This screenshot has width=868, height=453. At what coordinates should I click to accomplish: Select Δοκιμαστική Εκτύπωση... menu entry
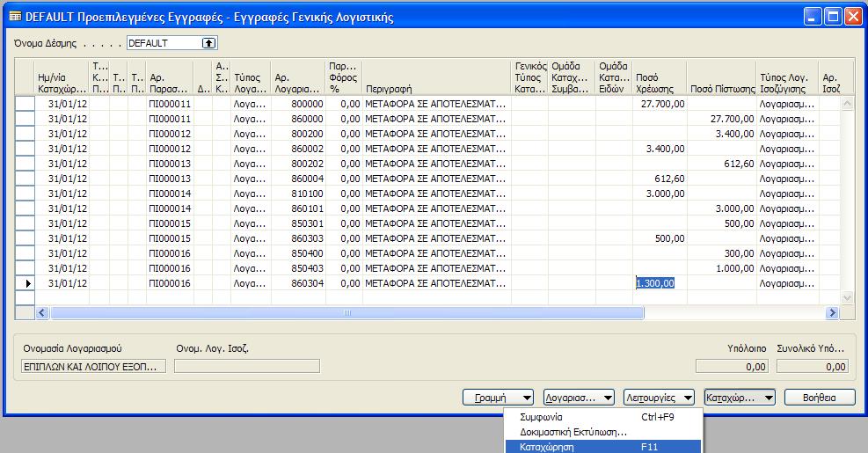[x=603, y=432]
